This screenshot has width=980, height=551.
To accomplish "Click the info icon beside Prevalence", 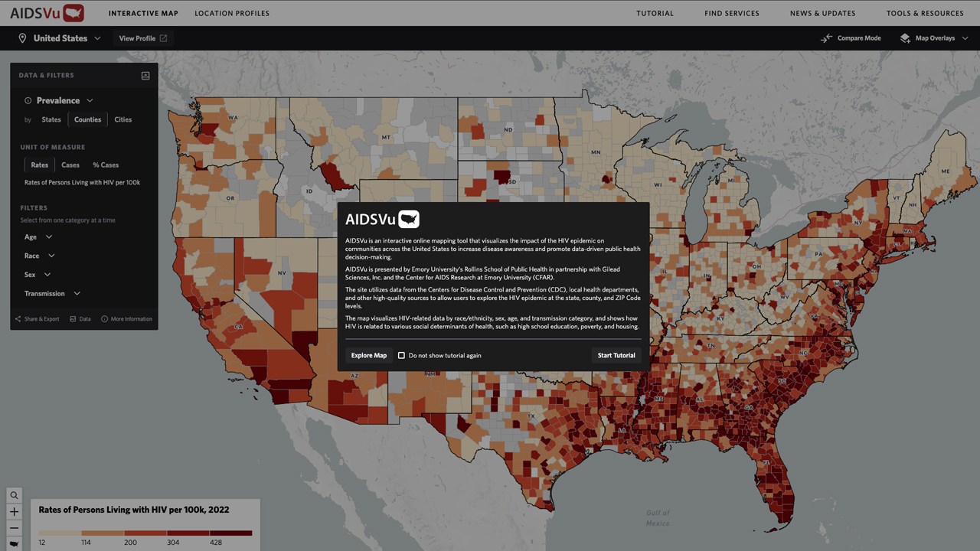I will click(x=28, y=100).
